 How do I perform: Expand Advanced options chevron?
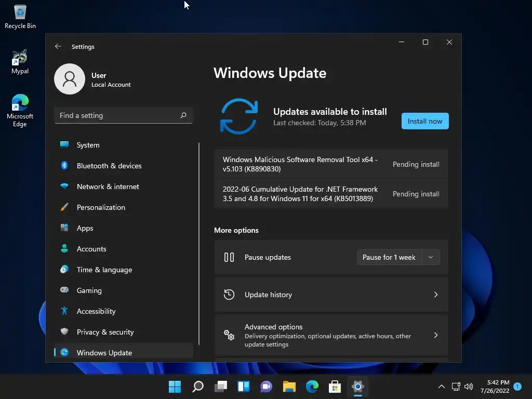(436, 335)
